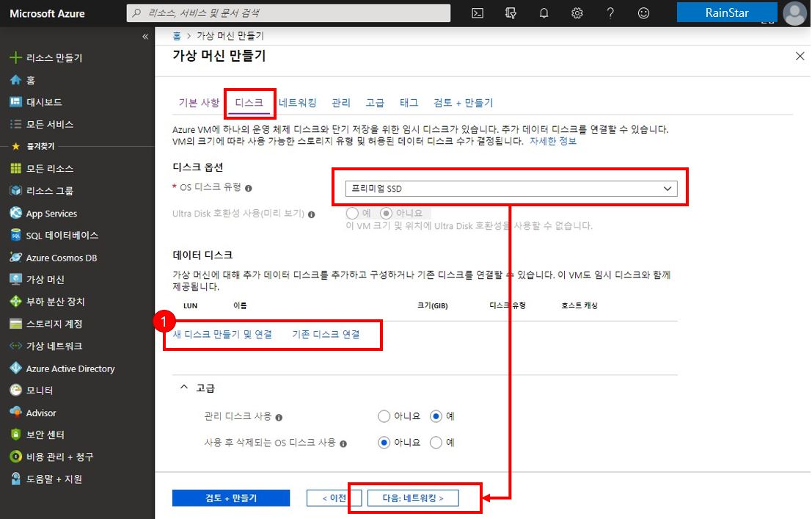
Task: Open 모든 서비스 list
Action: (42, 125)
